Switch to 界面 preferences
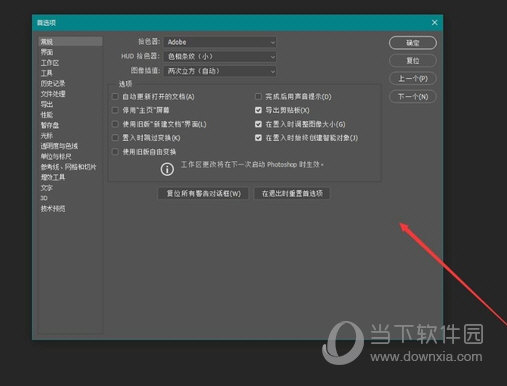Viewport: 507px width, 386px height. [x=47, y=52]
